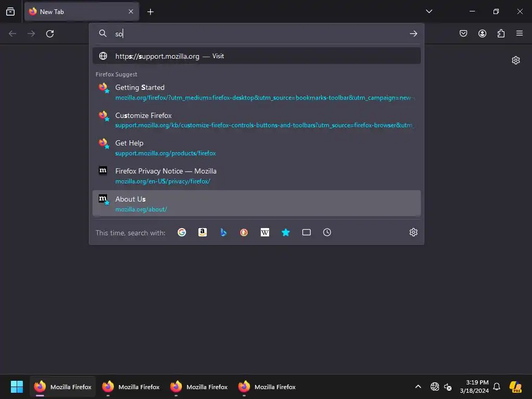Open Firefox Privacy Notice suggestion
Viewport: 532px width, 399px height.
257,176
